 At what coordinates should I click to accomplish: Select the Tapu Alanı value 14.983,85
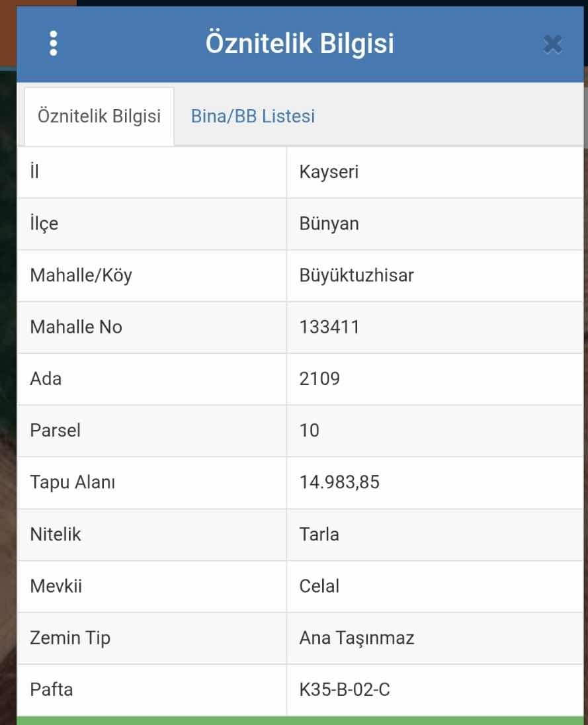339,483
